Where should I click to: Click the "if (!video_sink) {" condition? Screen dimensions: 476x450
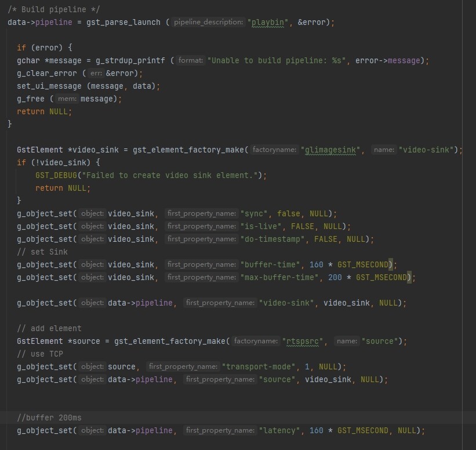pos(59,162)
